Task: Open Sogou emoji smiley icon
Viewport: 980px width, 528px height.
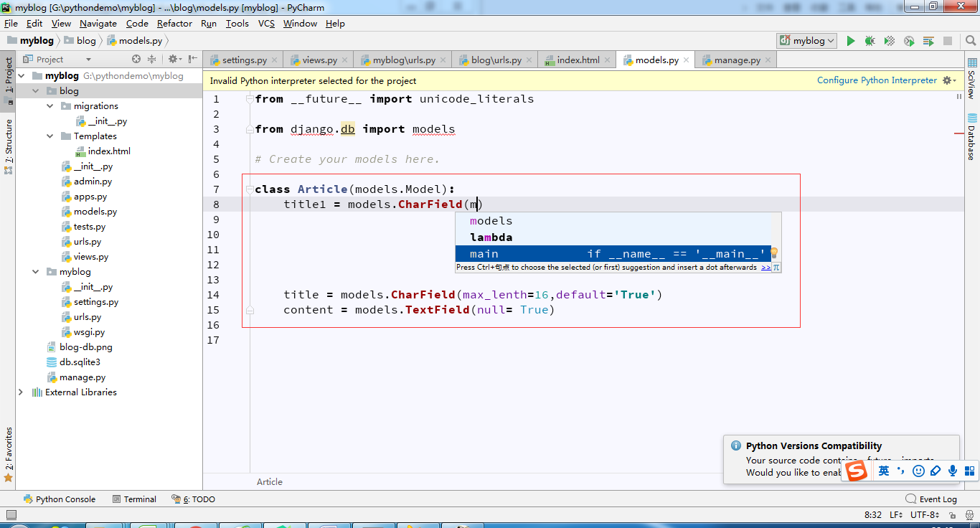Action: click(x=918, y=471)
